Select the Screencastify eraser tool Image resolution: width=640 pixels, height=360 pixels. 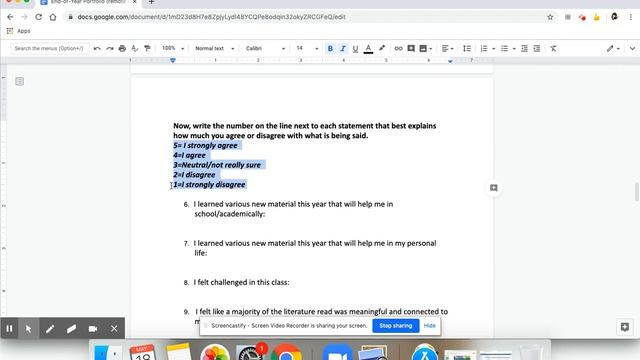click(71, 329)
